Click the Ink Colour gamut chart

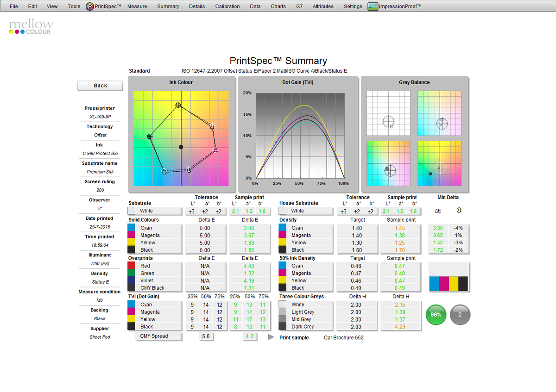pyautogui.click(x=181, y=138)
